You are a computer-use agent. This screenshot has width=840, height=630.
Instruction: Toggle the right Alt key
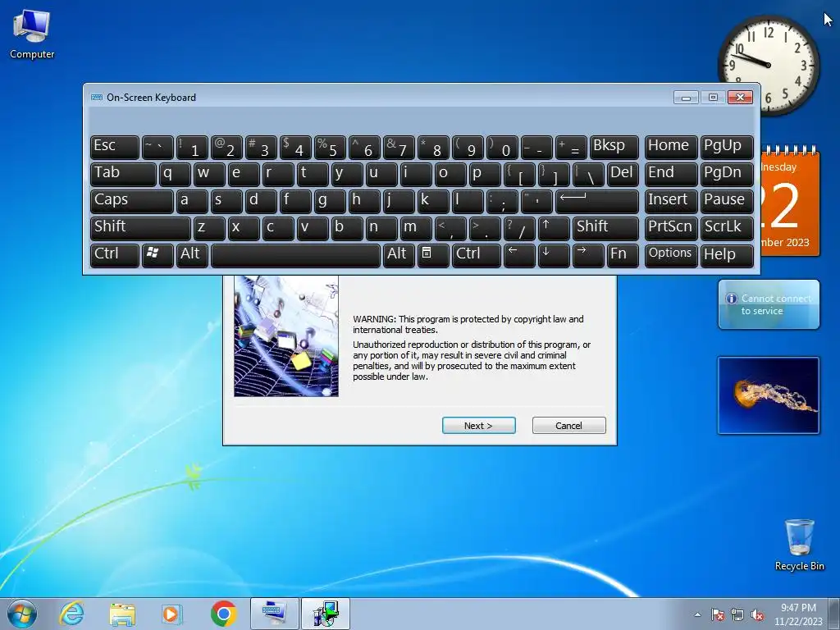coord(399,254)
